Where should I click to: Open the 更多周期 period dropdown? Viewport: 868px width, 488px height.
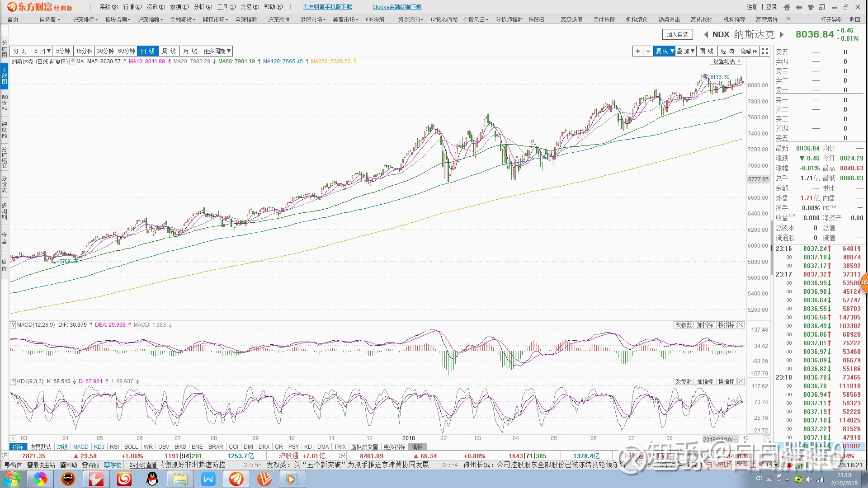(217, 51)
